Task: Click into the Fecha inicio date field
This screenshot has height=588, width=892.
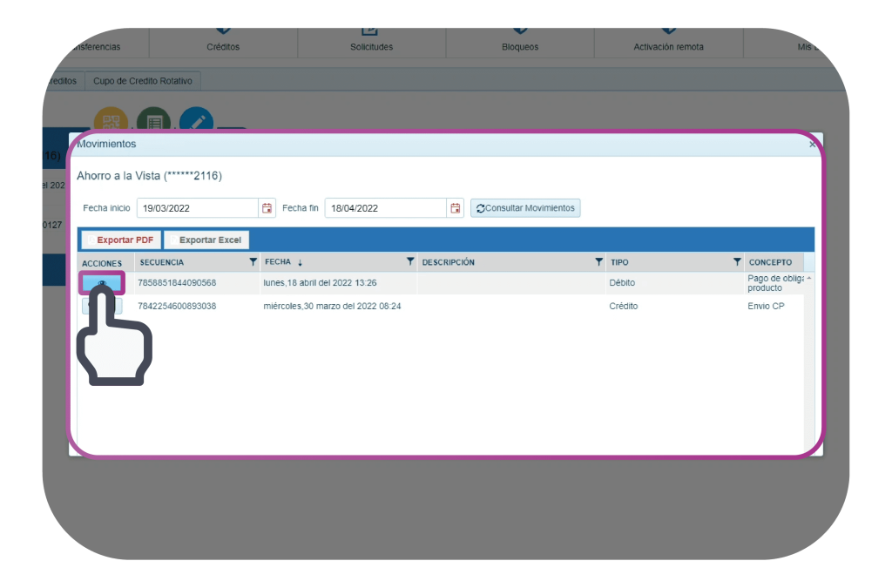Action: point(197,208)
